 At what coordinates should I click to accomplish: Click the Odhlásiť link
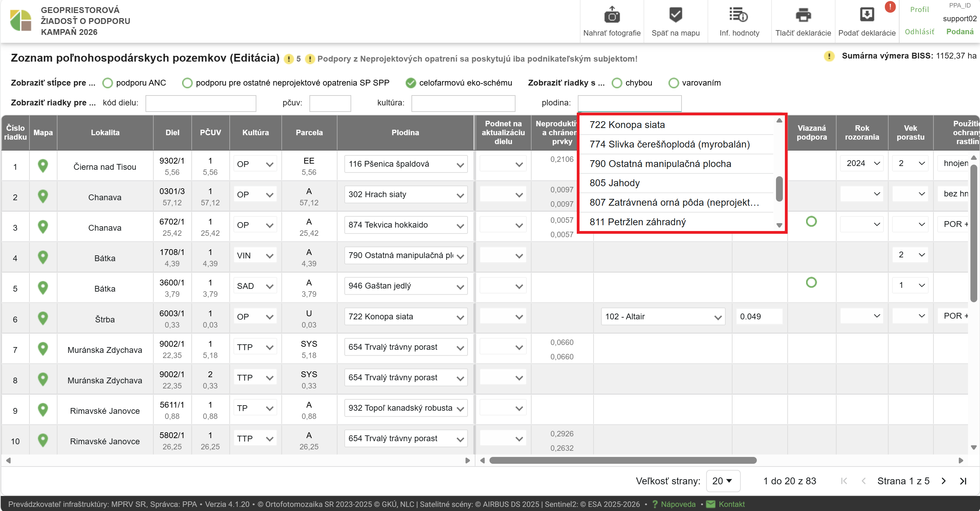click(x=919, y=31)
